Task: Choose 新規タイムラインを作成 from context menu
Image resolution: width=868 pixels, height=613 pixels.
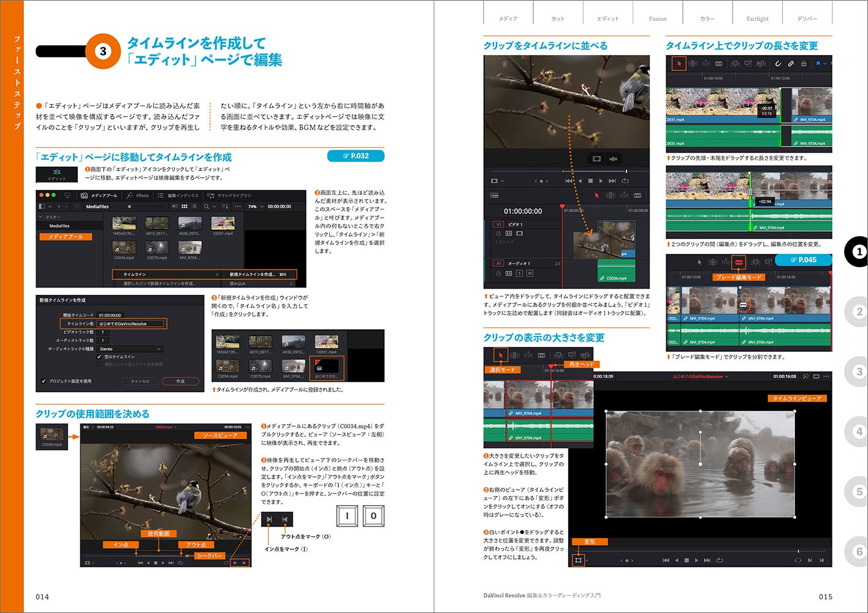Action: coord(257,275)
